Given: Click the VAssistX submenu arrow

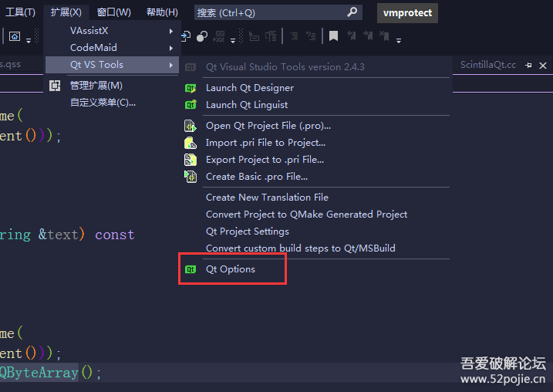Looking at the screenshot, I should coord(171,31).
